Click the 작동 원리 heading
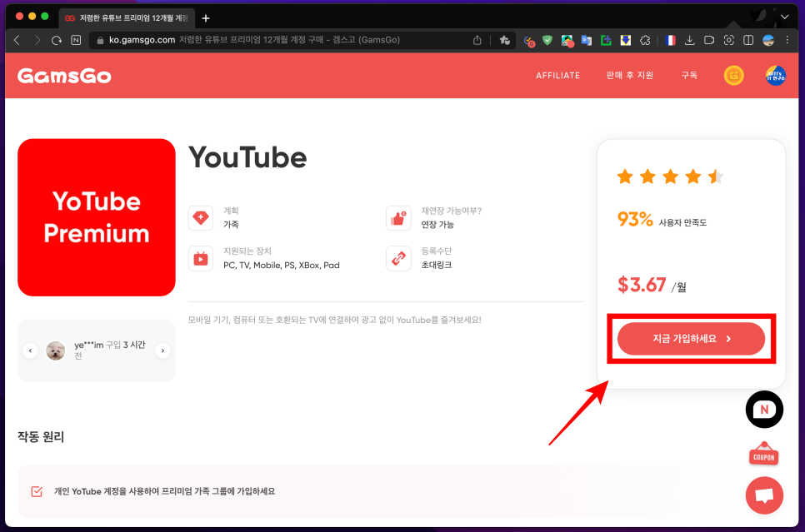The height and width of the screenshot is (532, 805). 41,436
